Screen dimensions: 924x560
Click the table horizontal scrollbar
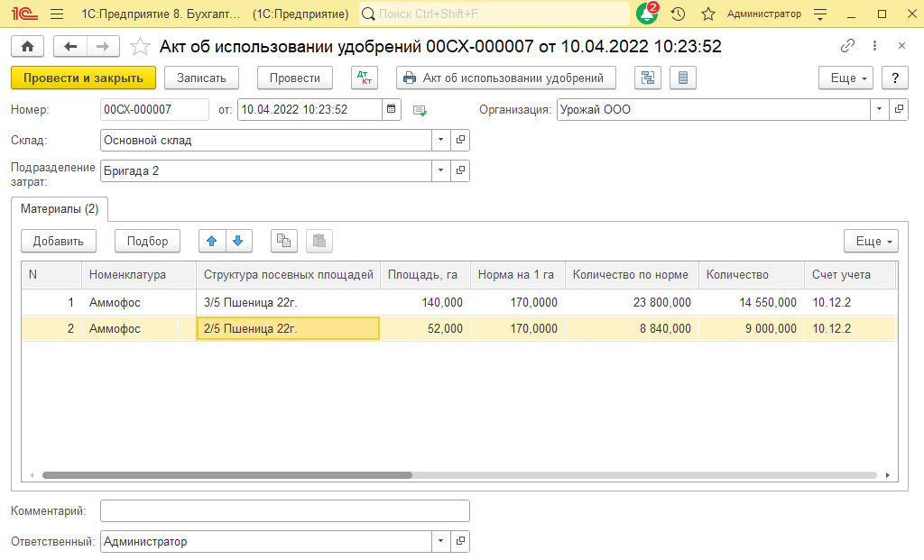pos(226,474)
